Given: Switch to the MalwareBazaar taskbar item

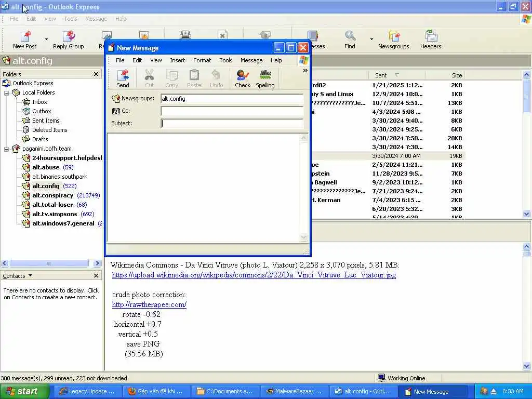Looking at the screenshot, I should 294,392.
